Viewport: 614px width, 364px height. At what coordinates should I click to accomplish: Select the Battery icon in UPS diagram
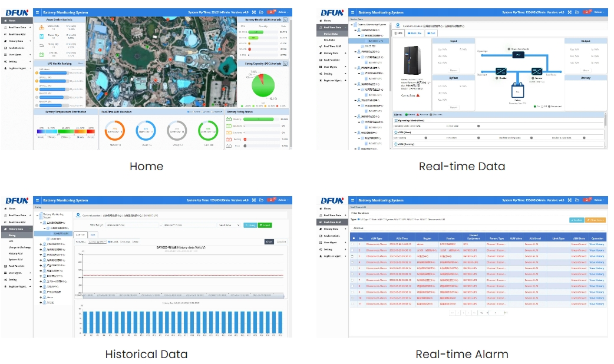click(519, 91)
